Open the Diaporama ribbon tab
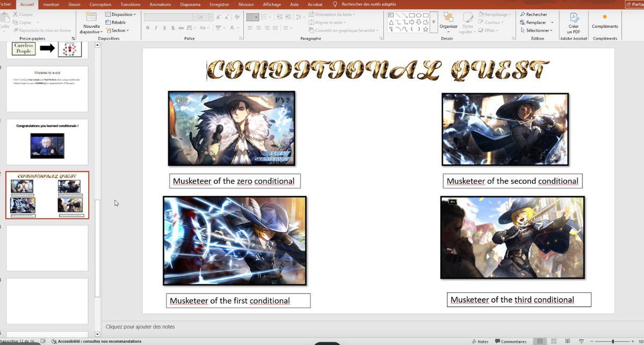The image size is (644, 345). (x=190, y=4)
